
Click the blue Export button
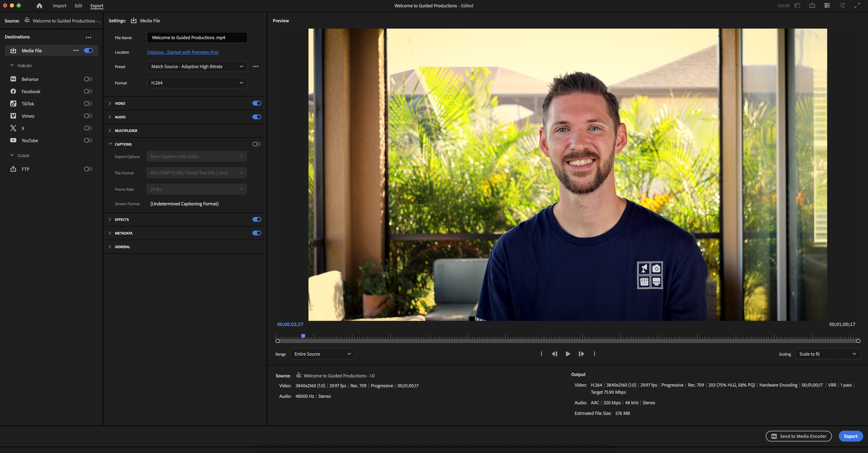click(x=850, y=436)
